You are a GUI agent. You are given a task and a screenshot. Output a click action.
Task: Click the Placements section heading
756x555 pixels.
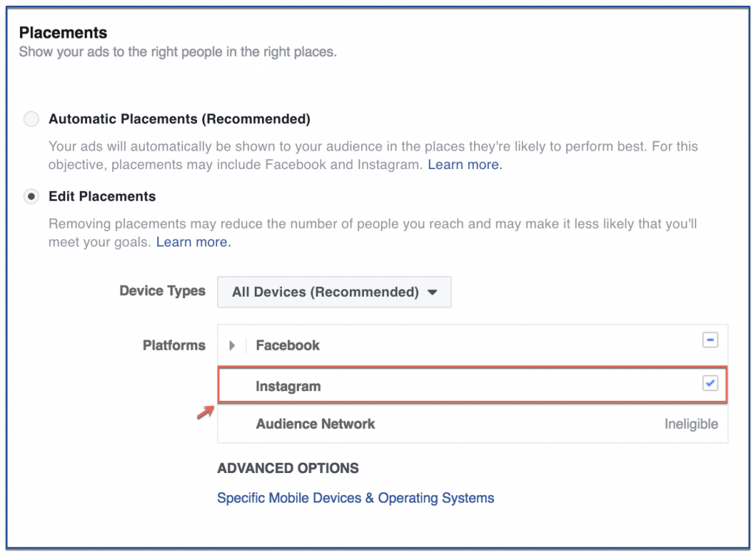click(x=63, y=32)
